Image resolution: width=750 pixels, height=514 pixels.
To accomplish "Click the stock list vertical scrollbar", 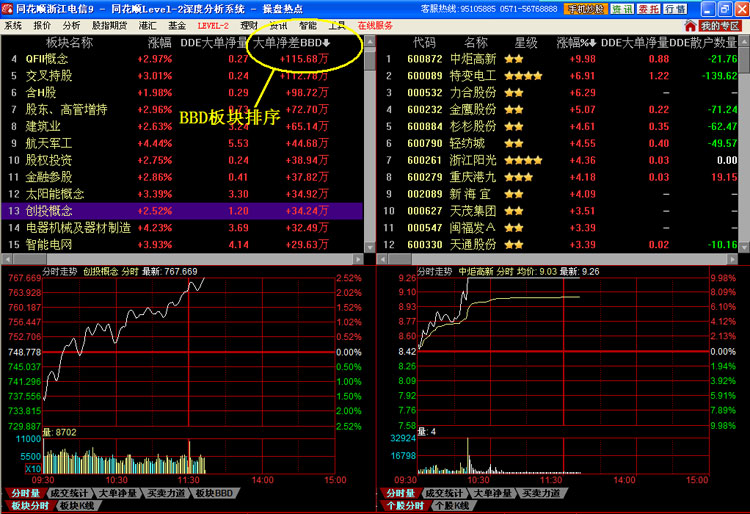I will tap(744, 150).
